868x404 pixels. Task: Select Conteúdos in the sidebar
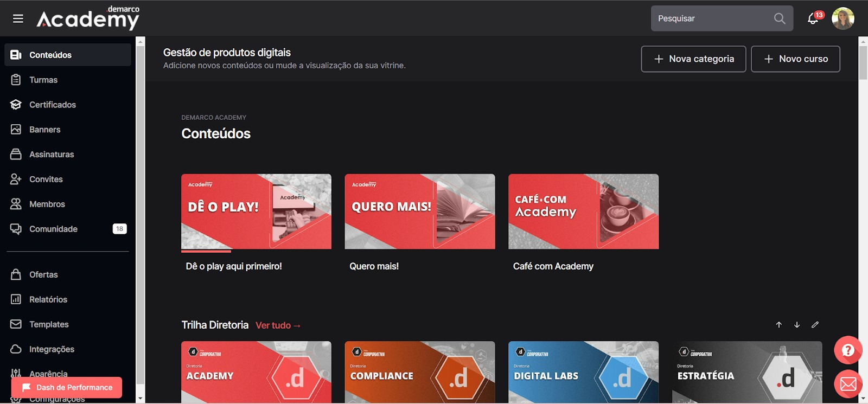(x=68, y=55)
